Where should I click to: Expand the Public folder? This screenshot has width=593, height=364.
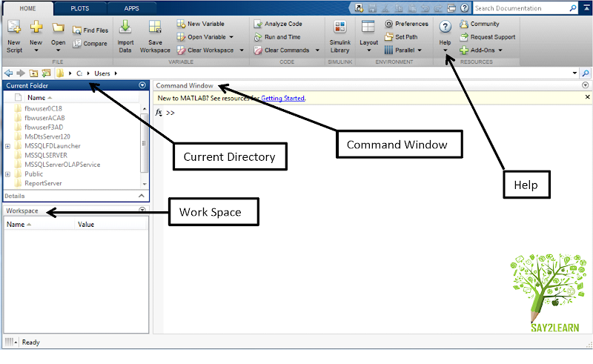coord(7,174)
